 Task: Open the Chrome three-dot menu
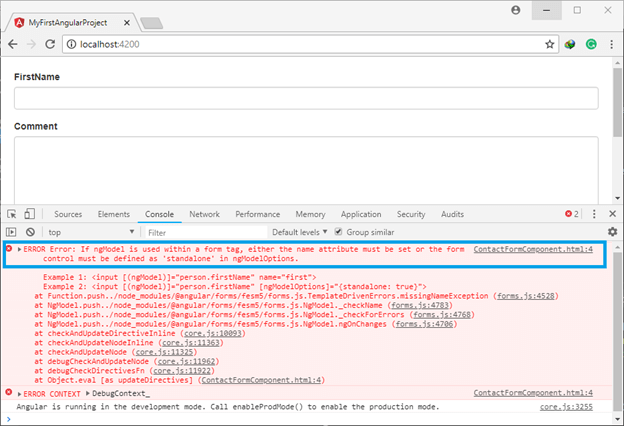(x=611, y=44)
